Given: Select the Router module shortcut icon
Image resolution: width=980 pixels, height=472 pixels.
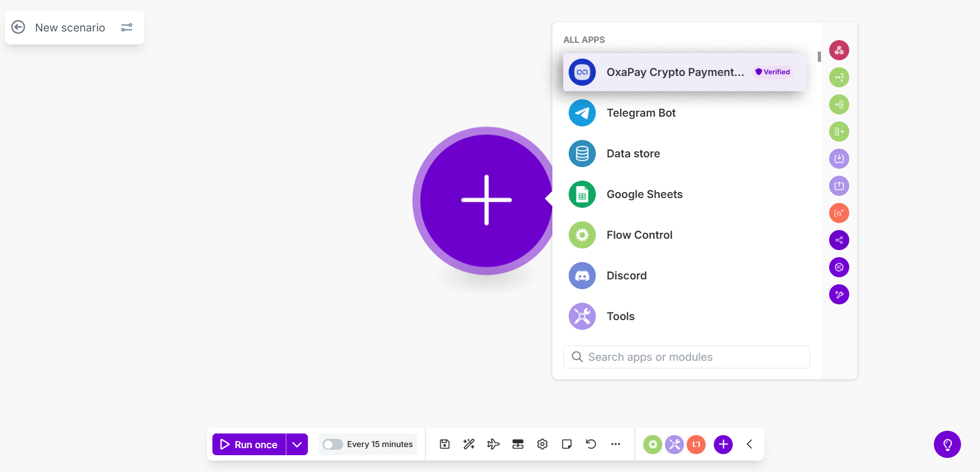Looking at the screenshot, I should [839, 78].
